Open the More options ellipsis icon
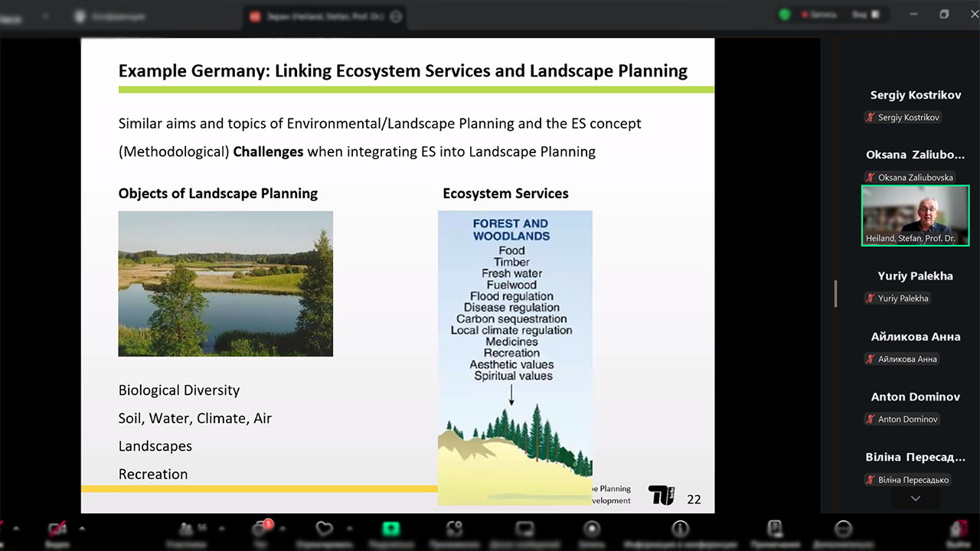This screenshot has width=980, height=551. [x=843, y=530]
